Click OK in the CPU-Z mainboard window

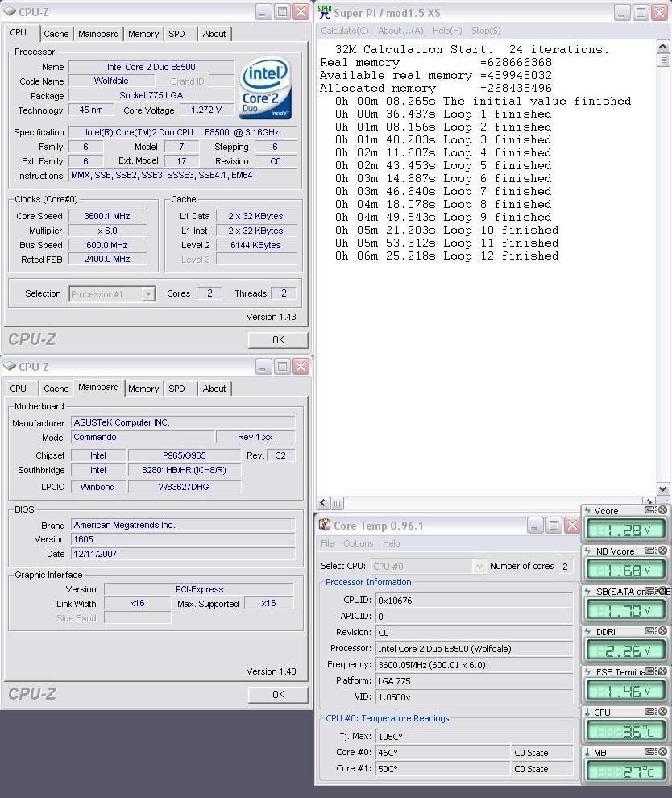click(x=278, y=694)
